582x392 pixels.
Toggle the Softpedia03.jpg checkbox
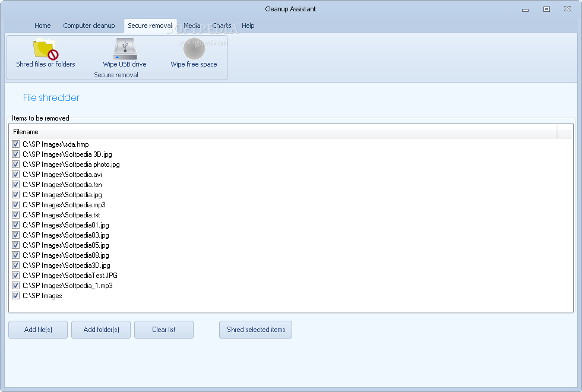click(x=15, y=235)
